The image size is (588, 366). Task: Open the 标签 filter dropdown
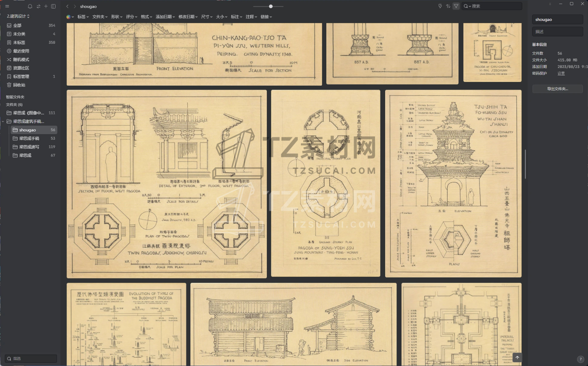coord(83,17)
